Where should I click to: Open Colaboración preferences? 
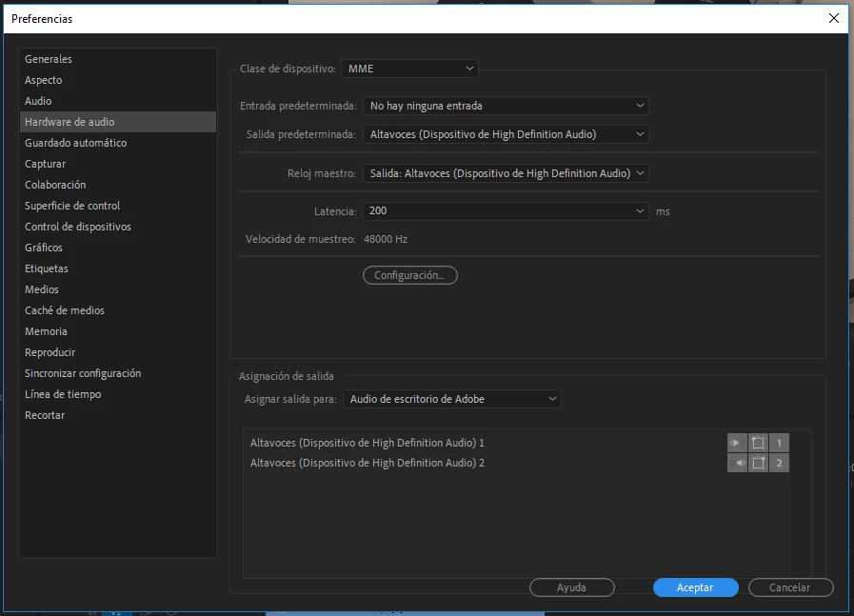[118, 185]
